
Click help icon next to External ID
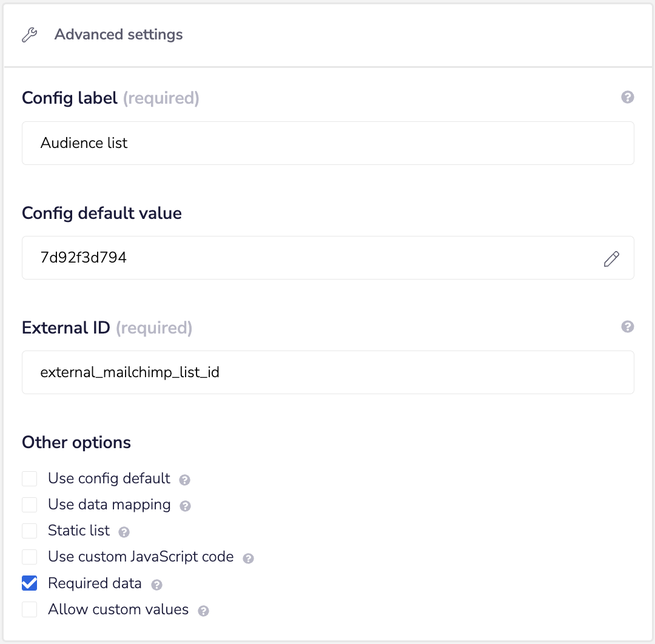click(628, 327)
